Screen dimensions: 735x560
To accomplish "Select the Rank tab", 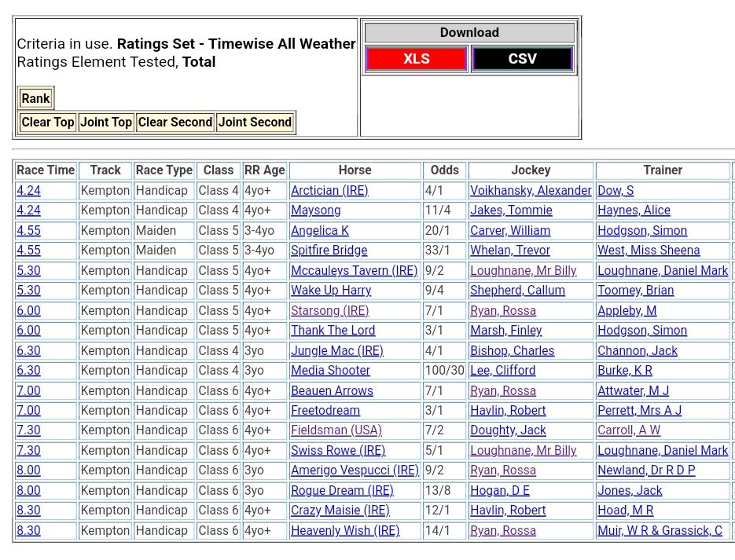I will (x=35, y=99).
